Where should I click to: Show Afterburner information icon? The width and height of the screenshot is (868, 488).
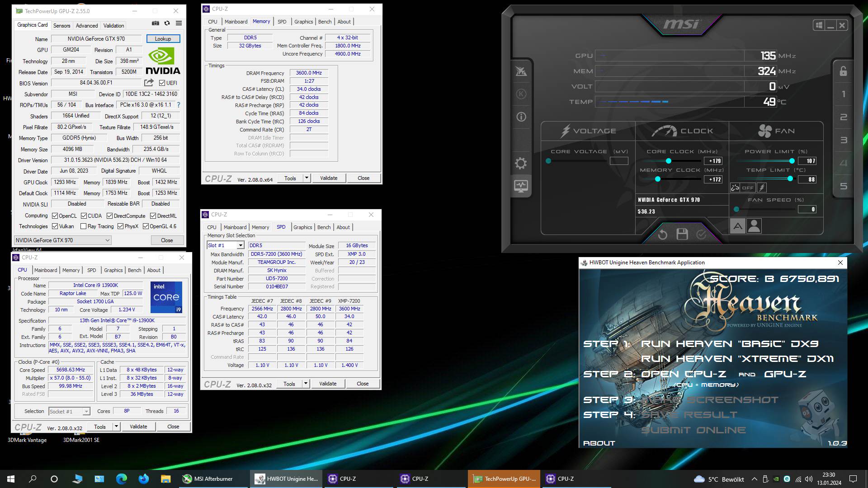click(521, 117)
